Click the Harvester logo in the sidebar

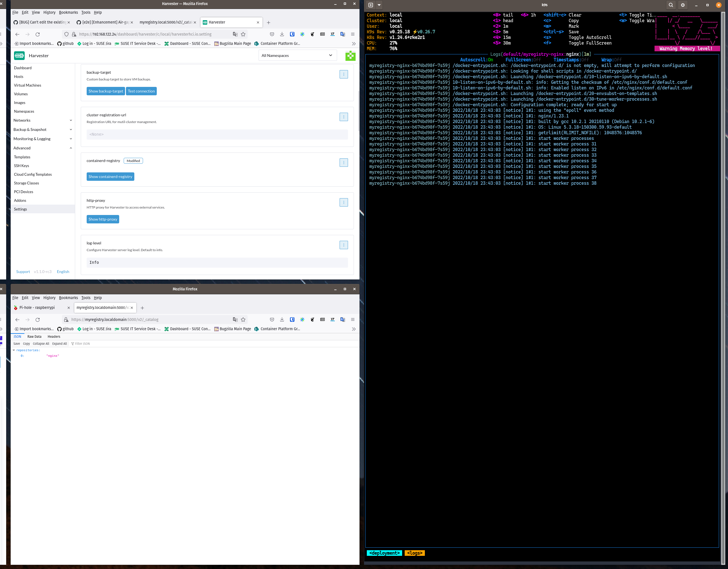pos(19,55)
